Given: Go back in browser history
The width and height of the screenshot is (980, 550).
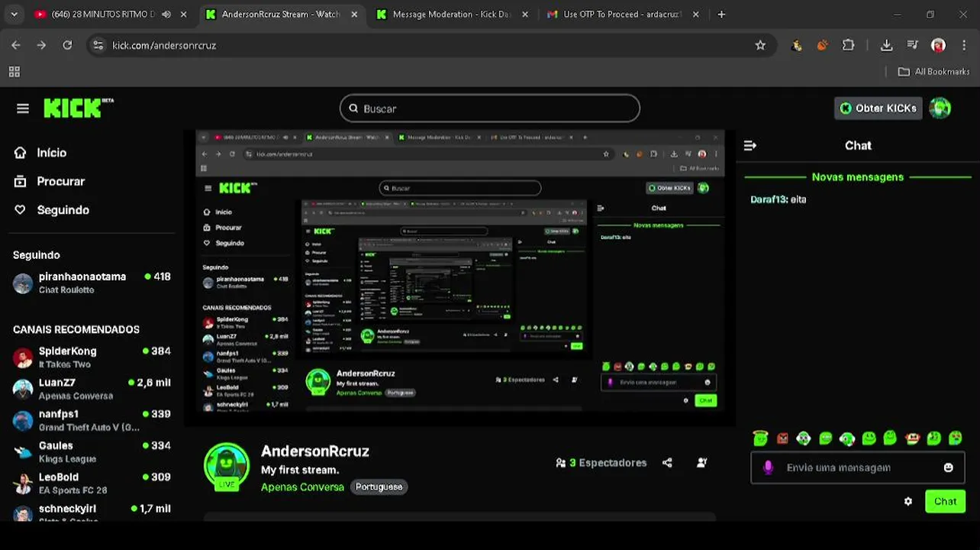Looking at the screenshot, I should (16, 45).
